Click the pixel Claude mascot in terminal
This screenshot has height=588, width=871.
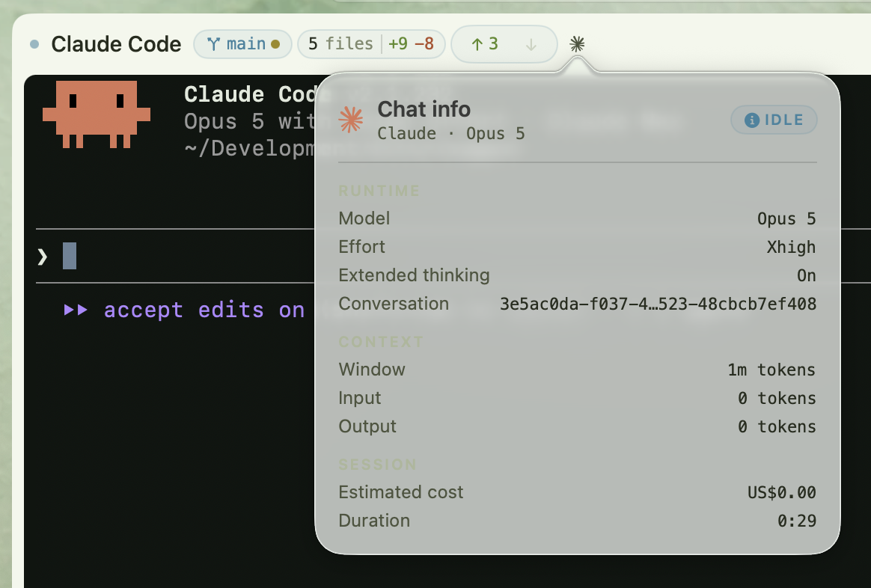pos(97,114)
